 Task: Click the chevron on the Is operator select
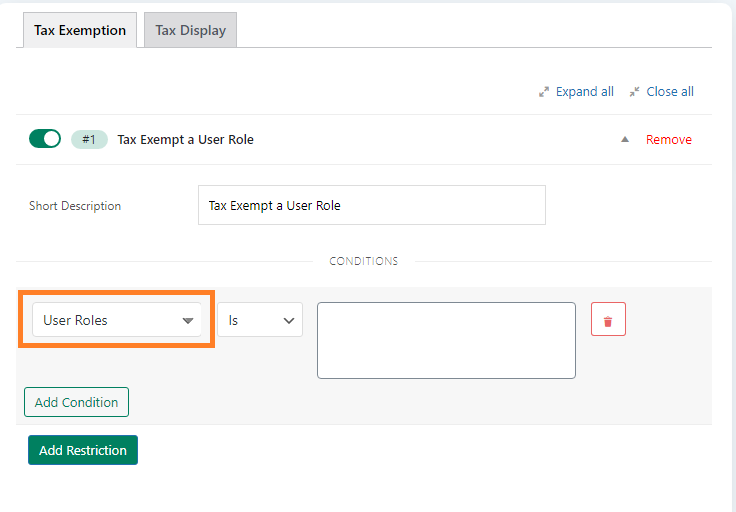click(289, 321)
